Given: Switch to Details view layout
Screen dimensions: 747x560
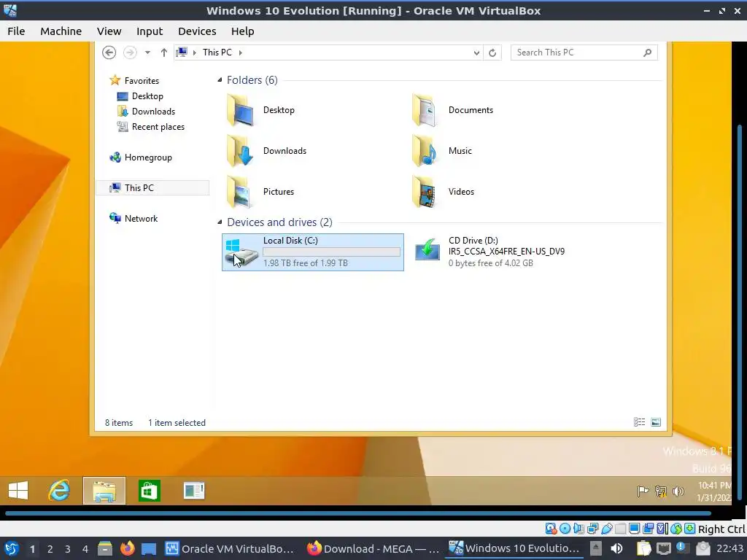Looking at the screenshot, I should point(639,422).
